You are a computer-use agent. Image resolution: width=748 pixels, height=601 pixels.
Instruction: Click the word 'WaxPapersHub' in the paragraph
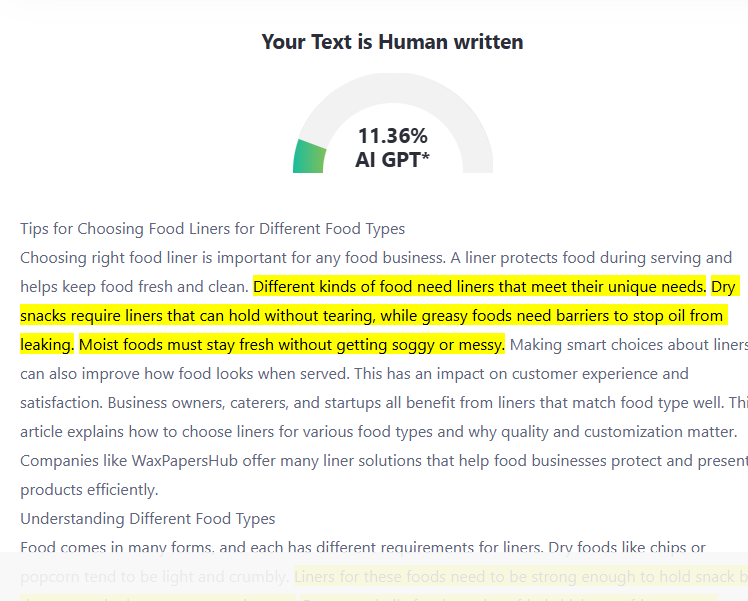185,461
